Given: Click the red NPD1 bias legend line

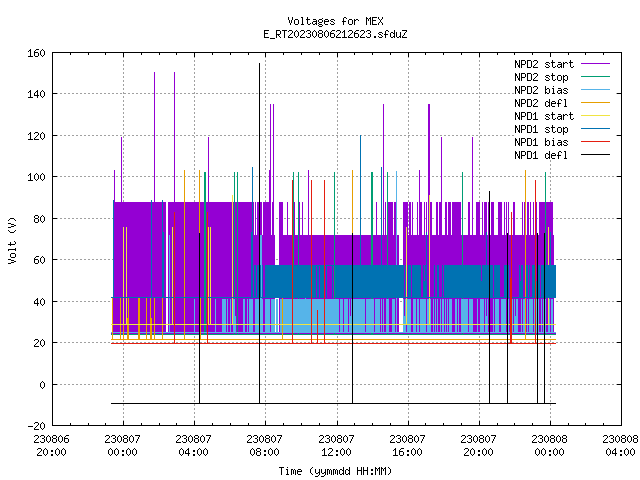Looking at the screenshot, I should click(x=596, y=142).
